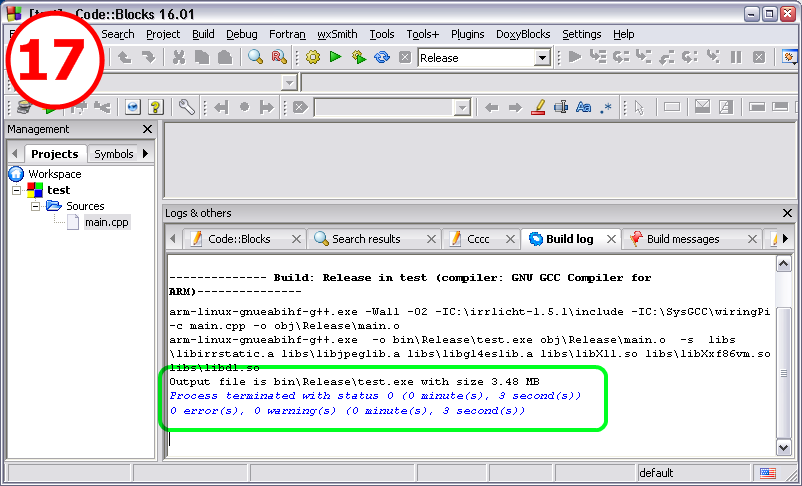Screen dimensions: 802x486
Task: Click the US flag status bar icon
Action: coord(767,473)
